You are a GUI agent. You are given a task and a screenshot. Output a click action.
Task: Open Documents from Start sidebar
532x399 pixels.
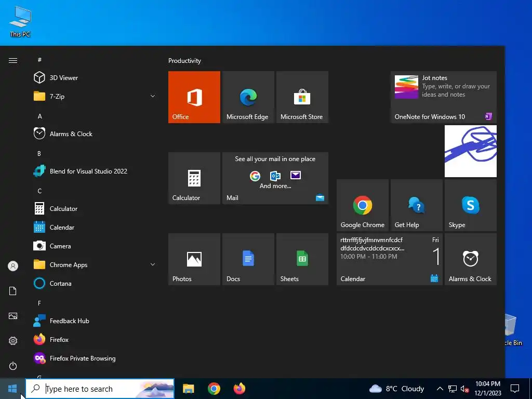pos(13,291)
